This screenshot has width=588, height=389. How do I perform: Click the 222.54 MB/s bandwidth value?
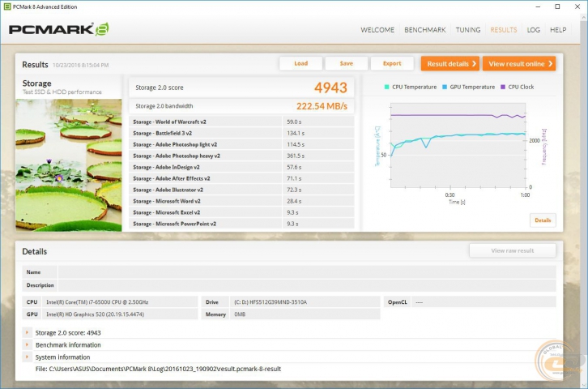322,106
